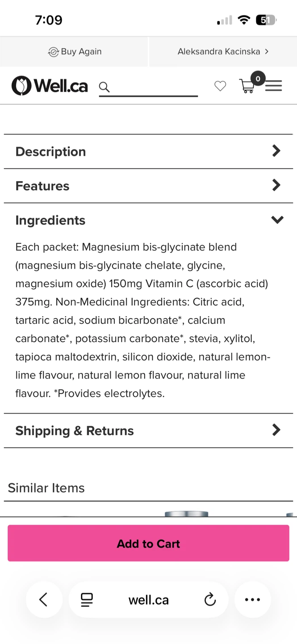This screenshot has height=644, width=297.
Task: Open the hamburger navigation menu
Action: pos(273,86)
